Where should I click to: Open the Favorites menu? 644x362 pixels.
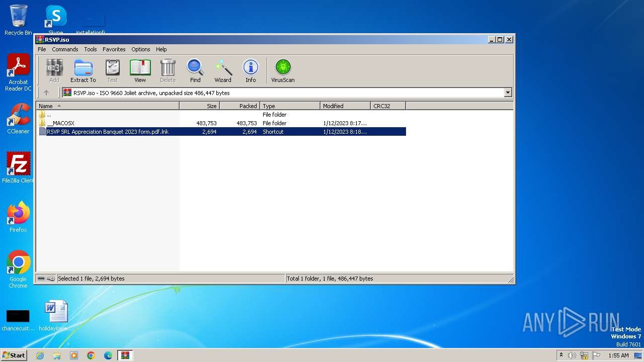(114, 49)
